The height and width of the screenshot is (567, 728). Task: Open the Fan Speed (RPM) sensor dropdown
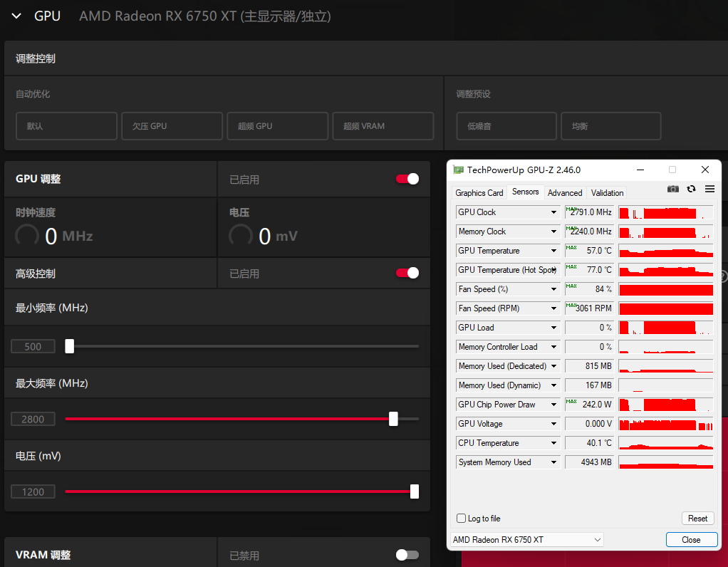click(x=554, y=308)
